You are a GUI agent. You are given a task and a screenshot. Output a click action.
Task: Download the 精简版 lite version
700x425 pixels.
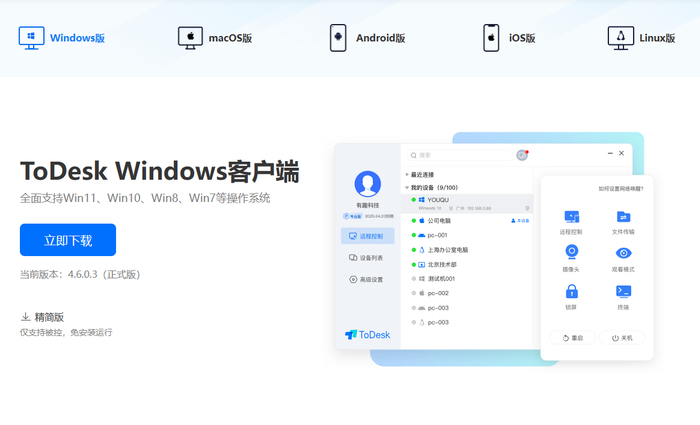[42, 317]
